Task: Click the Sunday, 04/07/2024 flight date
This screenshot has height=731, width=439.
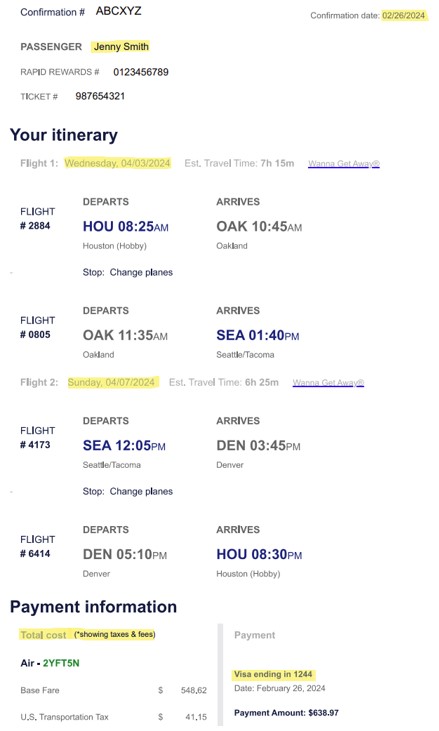Action: coord(111,383)
